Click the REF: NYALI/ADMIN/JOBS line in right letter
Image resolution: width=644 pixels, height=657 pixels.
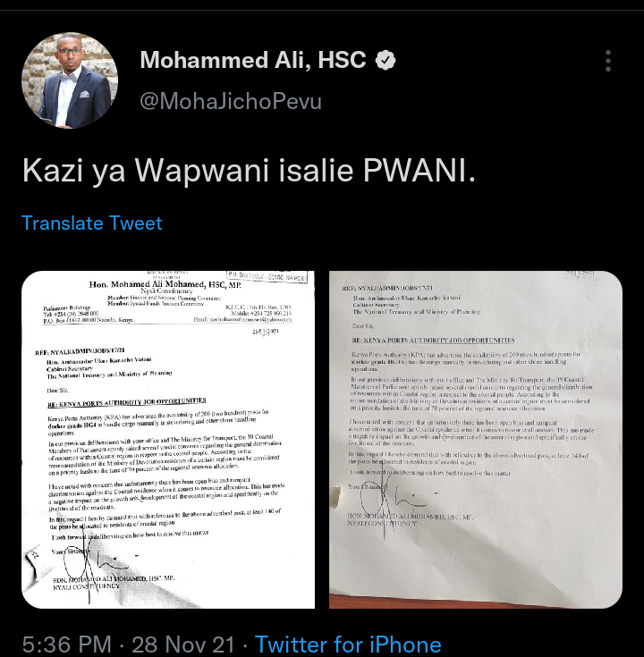(387, 288)
